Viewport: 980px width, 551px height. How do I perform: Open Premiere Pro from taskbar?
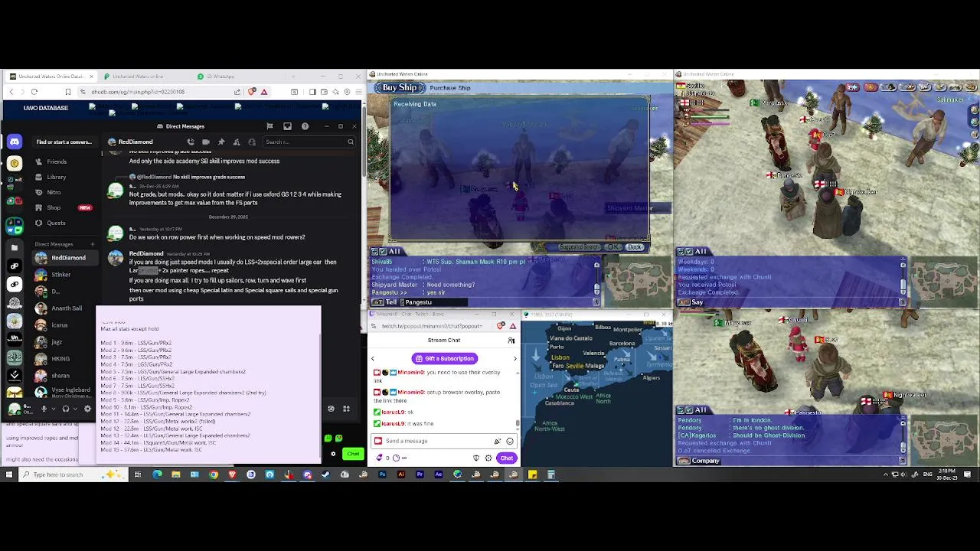(420, 474)
